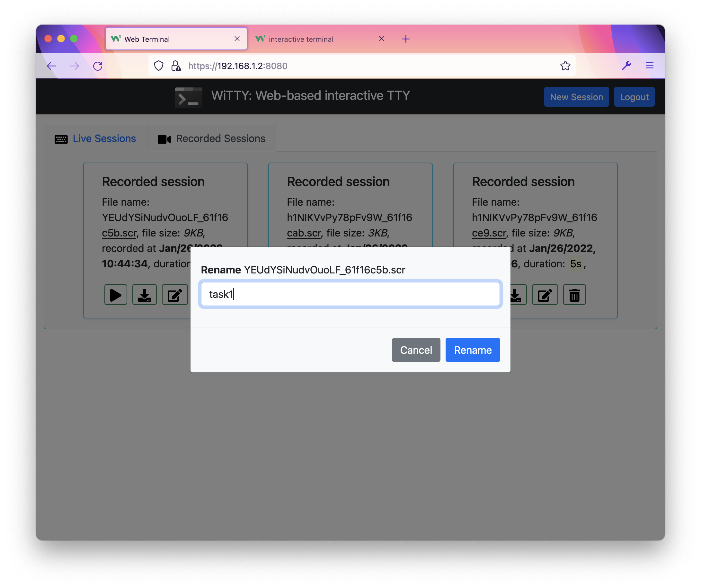Click the keyboard icon beside Live Sessions
This screenshot has height=588, width=701.
click(61, 139)
